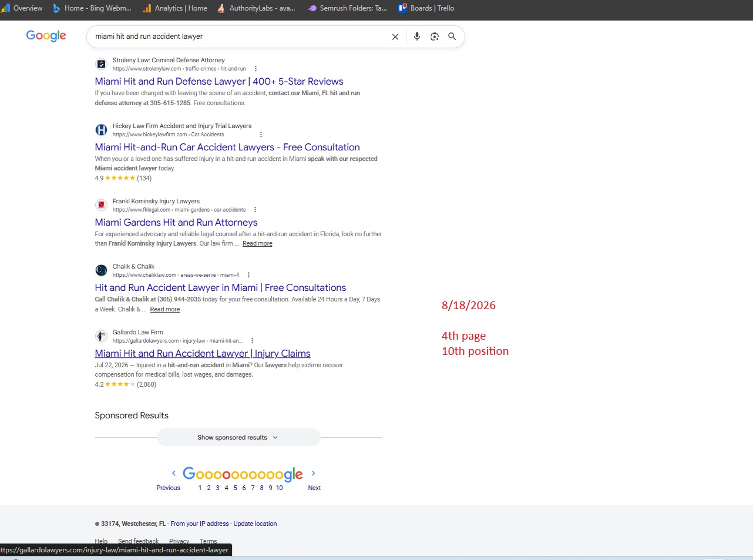Open more options for Frankl Kominsky result
Screen dimensions: 753x560
[255, 210]
